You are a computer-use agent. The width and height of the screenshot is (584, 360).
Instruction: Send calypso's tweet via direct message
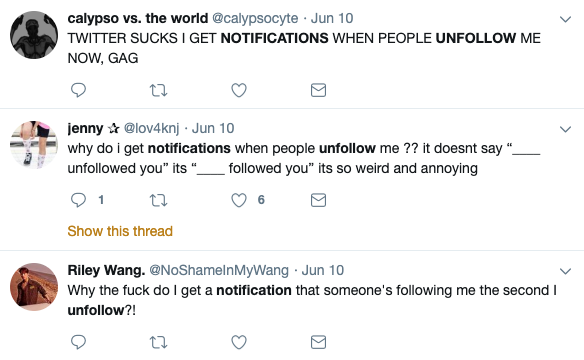[318, 90]
